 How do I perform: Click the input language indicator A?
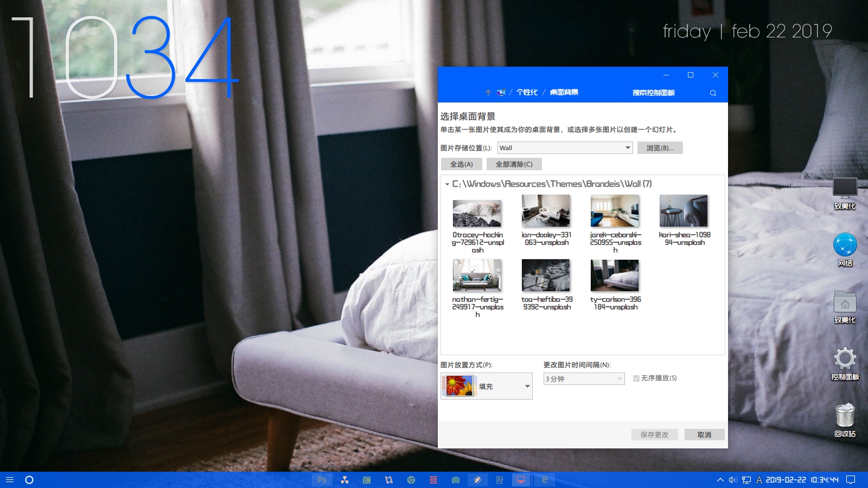pos(759,480)
